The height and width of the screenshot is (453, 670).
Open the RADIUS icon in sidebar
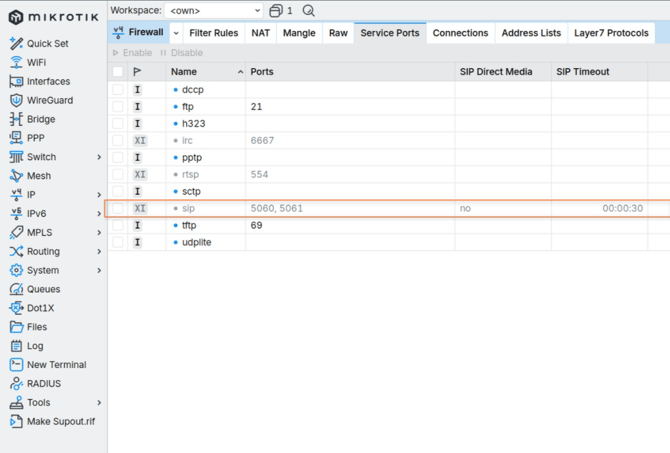point(16,384)
